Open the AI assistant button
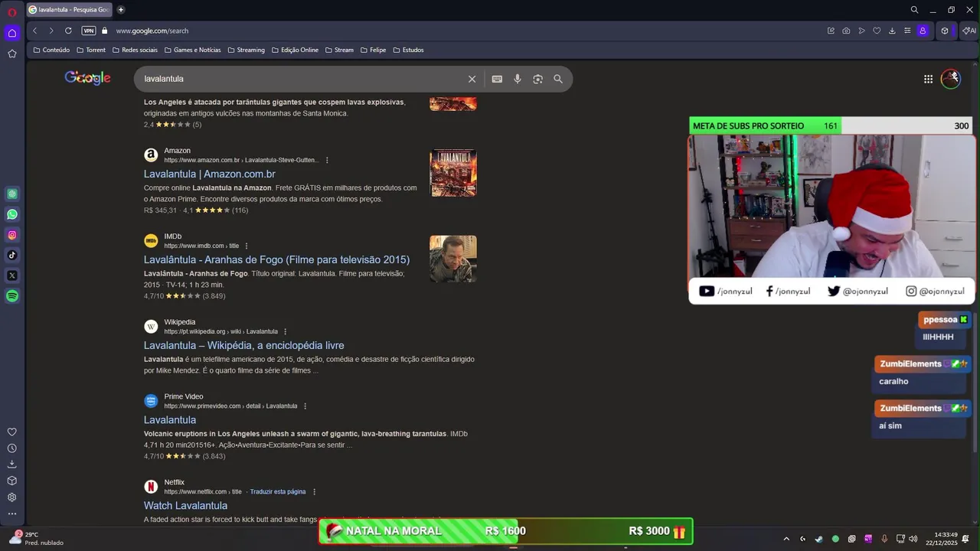980x551 pixels. [969, 31]
